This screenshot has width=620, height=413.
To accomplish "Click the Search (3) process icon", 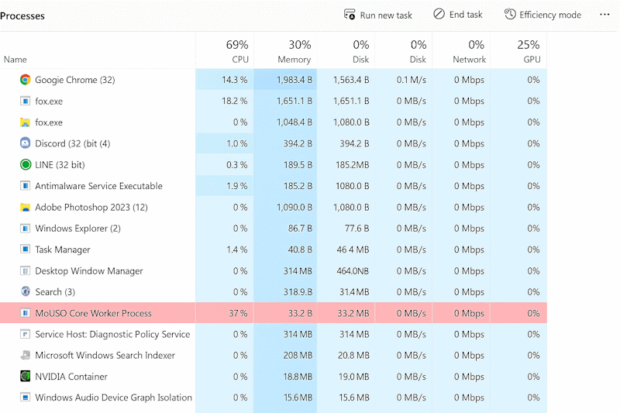I will click(25, 292).
